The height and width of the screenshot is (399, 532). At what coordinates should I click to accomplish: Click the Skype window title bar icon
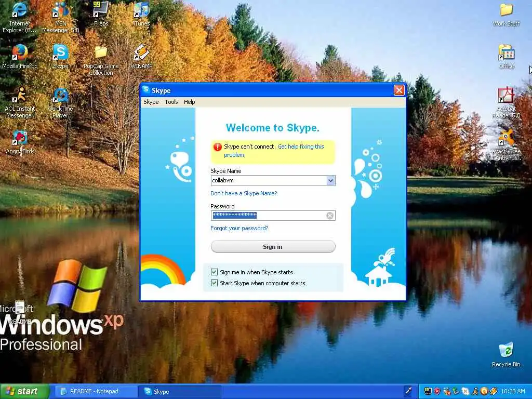point(146,89)
